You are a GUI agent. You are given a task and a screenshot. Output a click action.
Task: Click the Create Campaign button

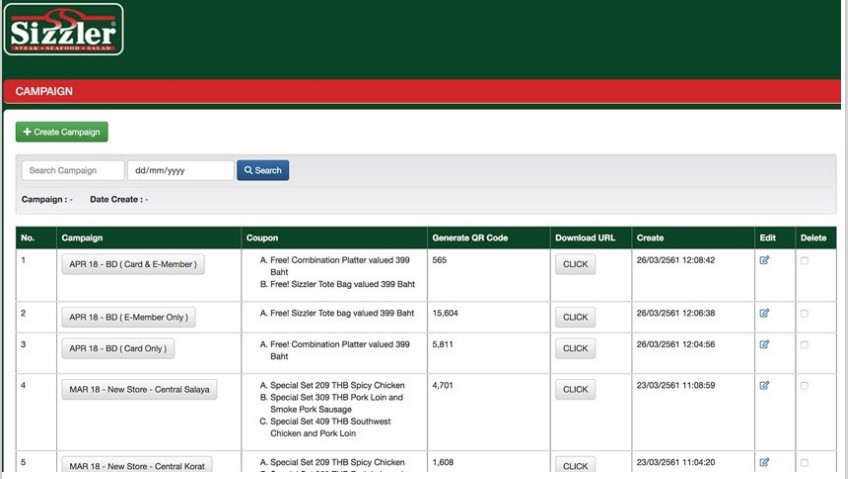pyautogui.click(x=62, y=132)
